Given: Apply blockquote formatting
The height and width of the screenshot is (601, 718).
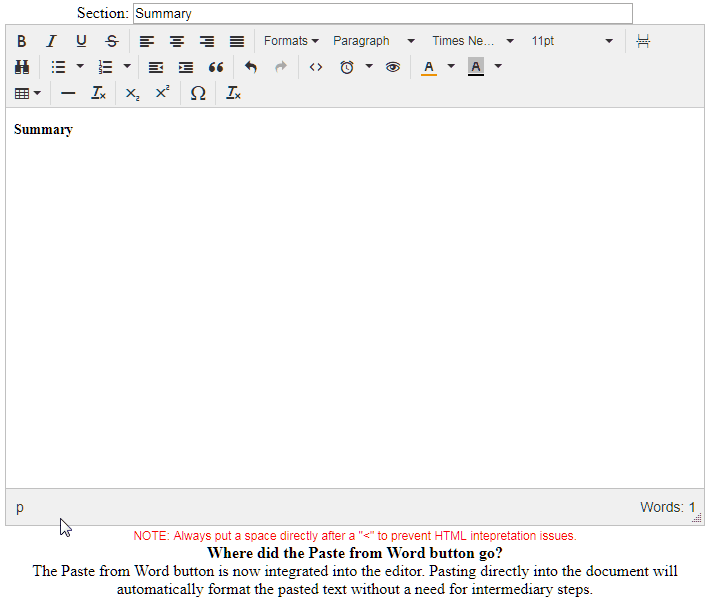Looking at the screenshot, I should pos(216,67).
